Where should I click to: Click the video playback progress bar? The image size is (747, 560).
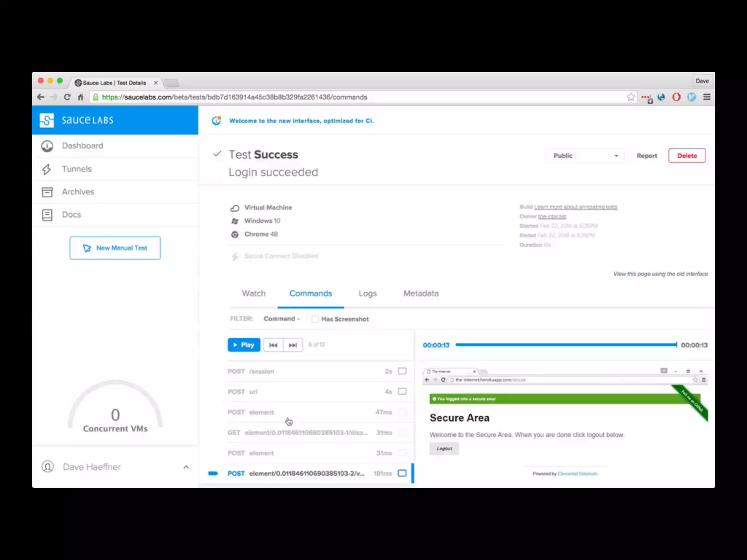[565, 345]
